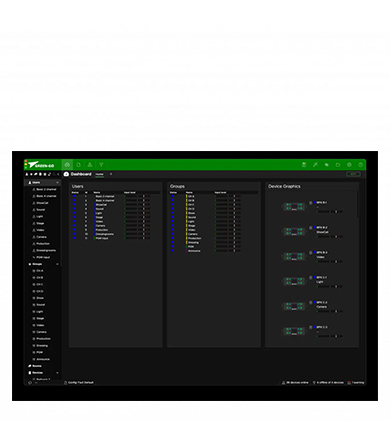Click the BPX B.2 ShowCall device graphic
The height and width of the screenshot is (421, 390).
pos(294,231)
